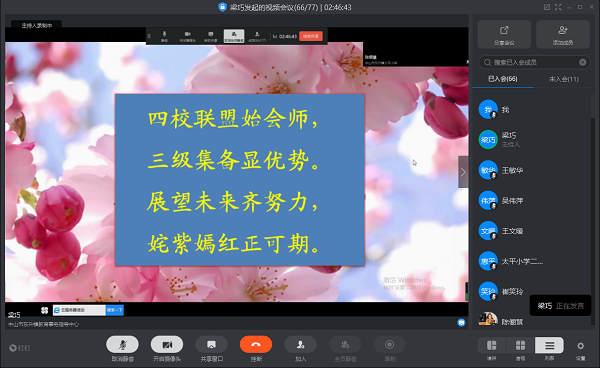The height and width of the screenshot is (368, 600).
Task: Select the 已入会(66) tab
Action: pyautogui.click(x=503, y=79)
